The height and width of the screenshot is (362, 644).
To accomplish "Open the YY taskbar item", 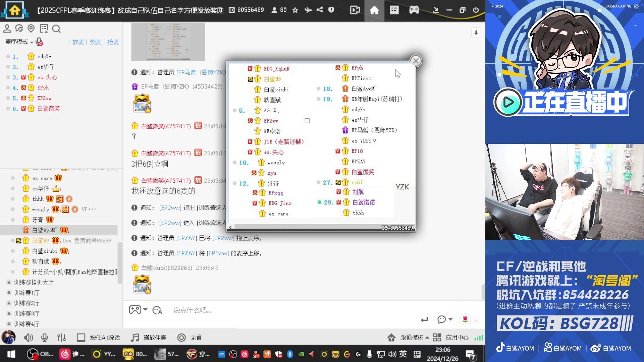I will coord(104,354).
